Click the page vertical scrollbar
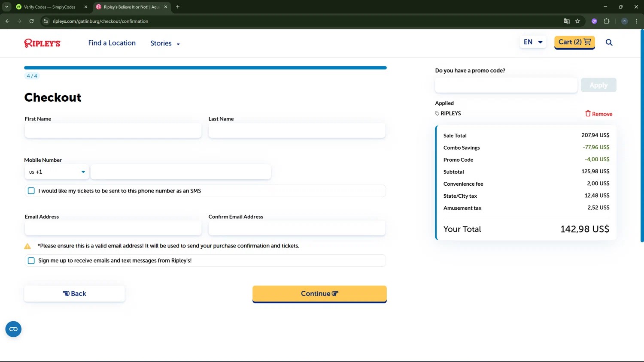The image size is (644, 362). point(642,136)
